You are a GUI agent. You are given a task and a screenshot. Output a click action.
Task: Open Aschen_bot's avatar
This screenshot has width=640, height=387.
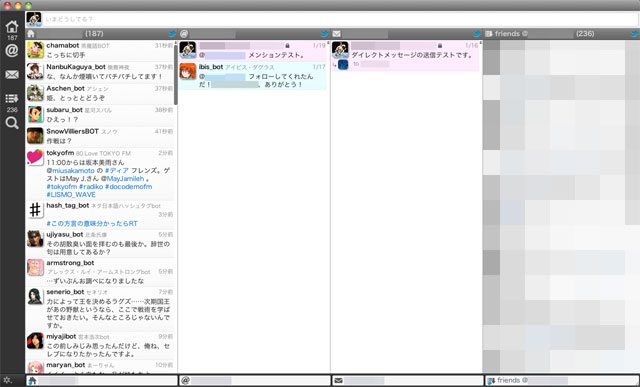[36, 93]
